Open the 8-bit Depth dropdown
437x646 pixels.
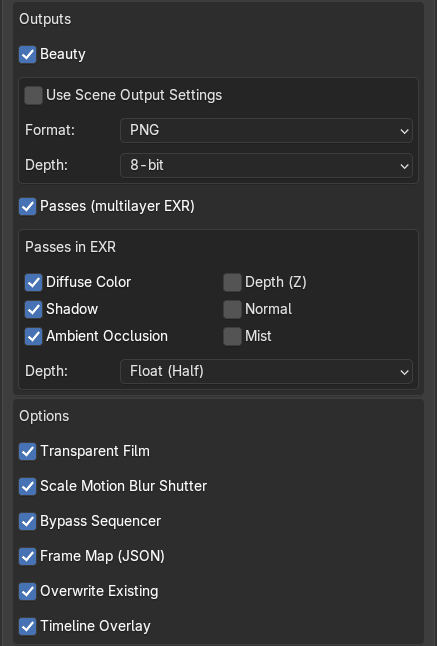click(x=266, y=165)
